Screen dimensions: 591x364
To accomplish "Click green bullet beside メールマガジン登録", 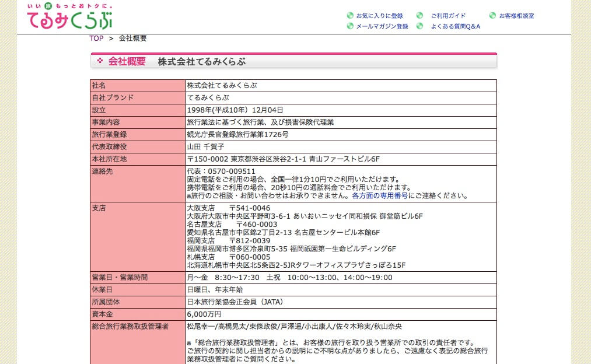I will point(350,26).
